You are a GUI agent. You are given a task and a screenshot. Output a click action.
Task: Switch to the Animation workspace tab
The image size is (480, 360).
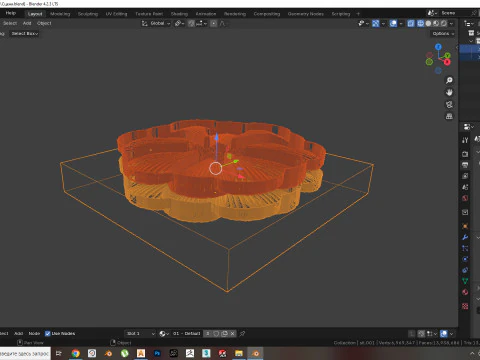click(x=206, y=14)
